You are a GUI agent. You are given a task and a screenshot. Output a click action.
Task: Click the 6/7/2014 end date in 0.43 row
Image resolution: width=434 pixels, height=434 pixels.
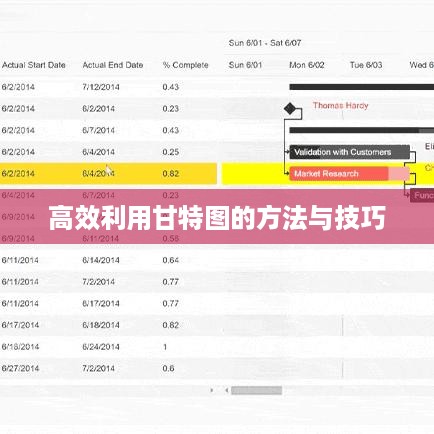tap(98, 130)
